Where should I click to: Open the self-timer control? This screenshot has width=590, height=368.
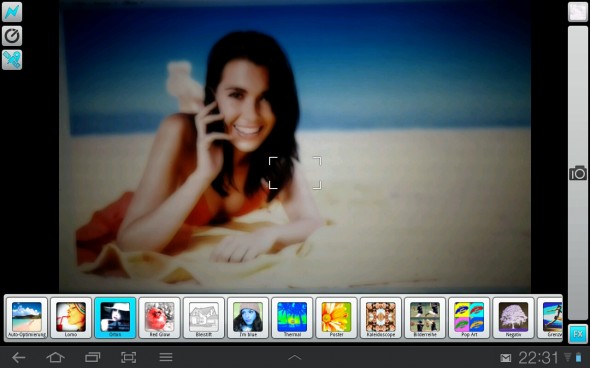pos(12,36)
